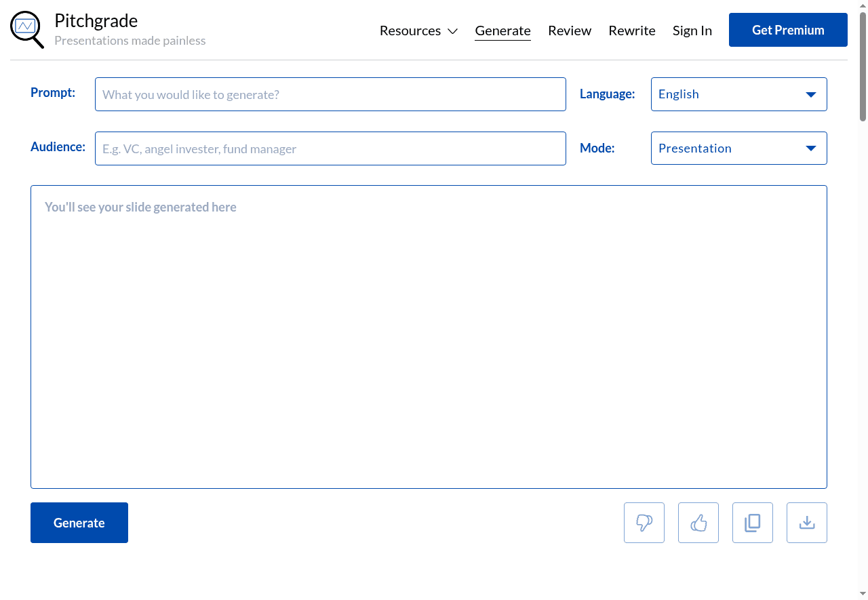Click the Sign In link

coord(692,31)
